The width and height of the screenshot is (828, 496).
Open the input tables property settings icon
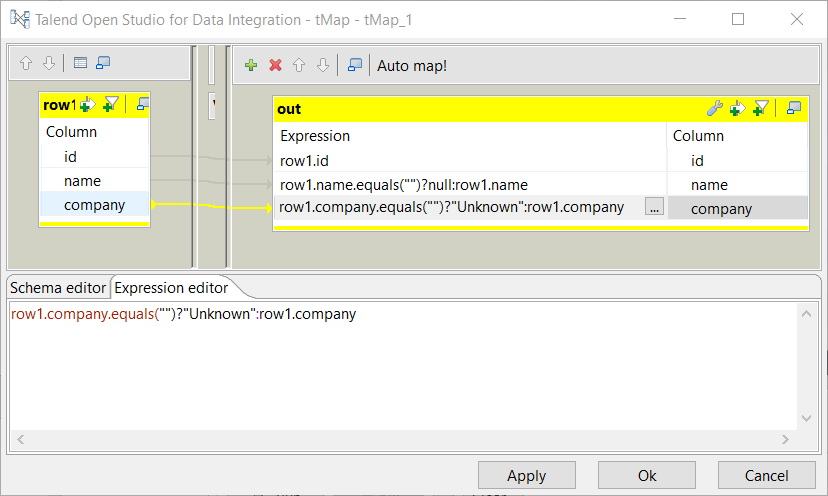pyautogui.click(x=80, y=63)
